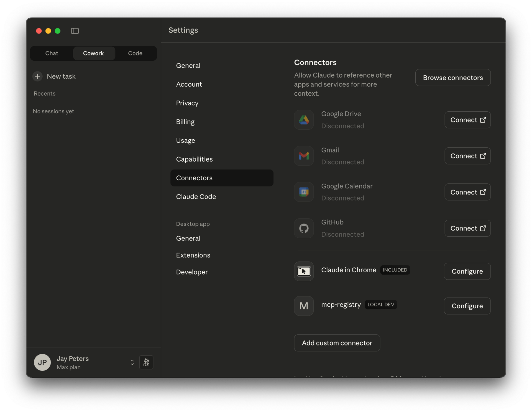Click the mcp-registry M icon
This screenshot has height=412, width=532.
[304, 306]
